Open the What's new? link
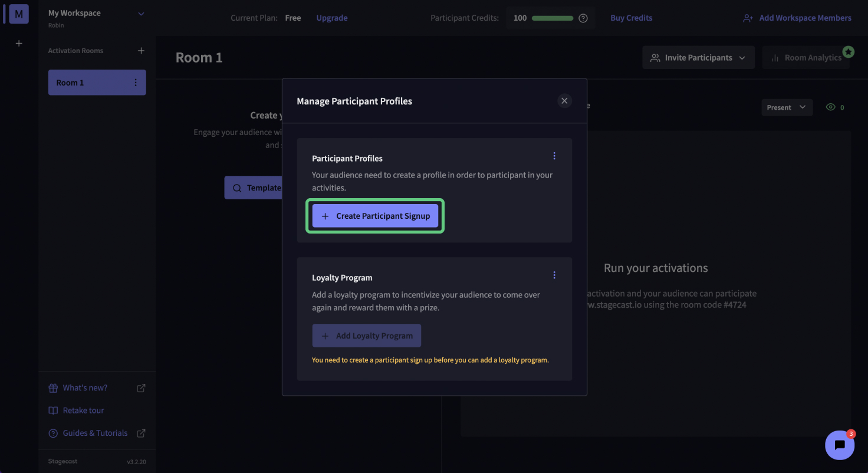 (x=86, y=388)
